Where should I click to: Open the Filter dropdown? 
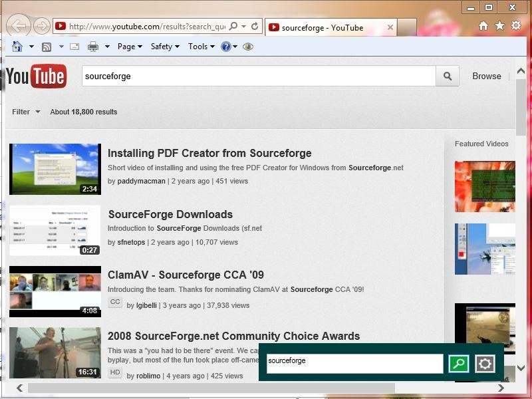pyautogui.click(x=25, y=112)
